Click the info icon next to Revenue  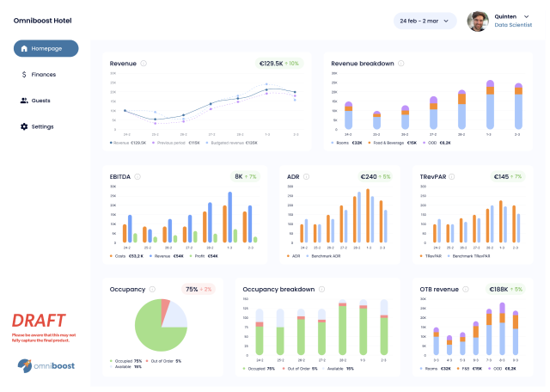pyautogui.click(x=144, y=63)
